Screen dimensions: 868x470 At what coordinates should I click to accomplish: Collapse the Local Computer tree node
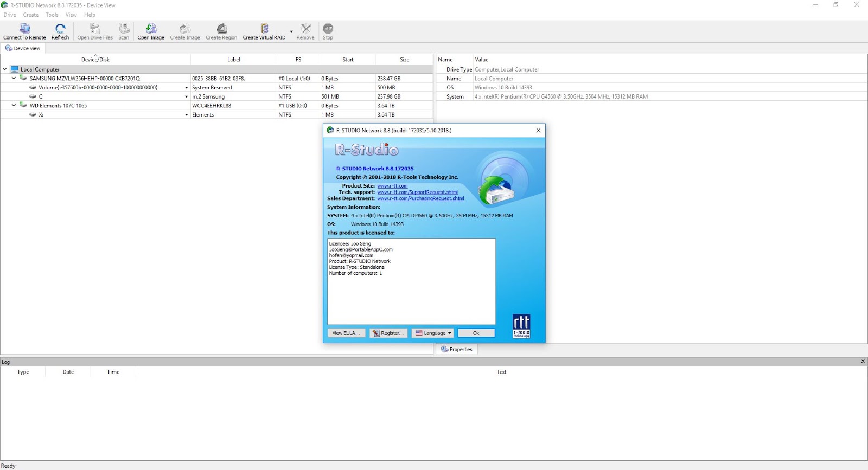[x=5, y=69]
